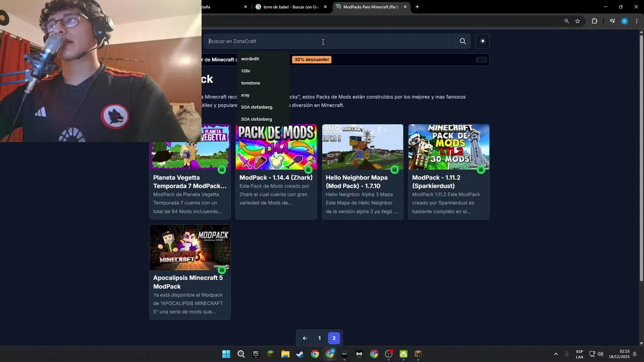Click green badge on Apocalipsis Minecraft card
This screenshot has width=644, height=362.
222,270
